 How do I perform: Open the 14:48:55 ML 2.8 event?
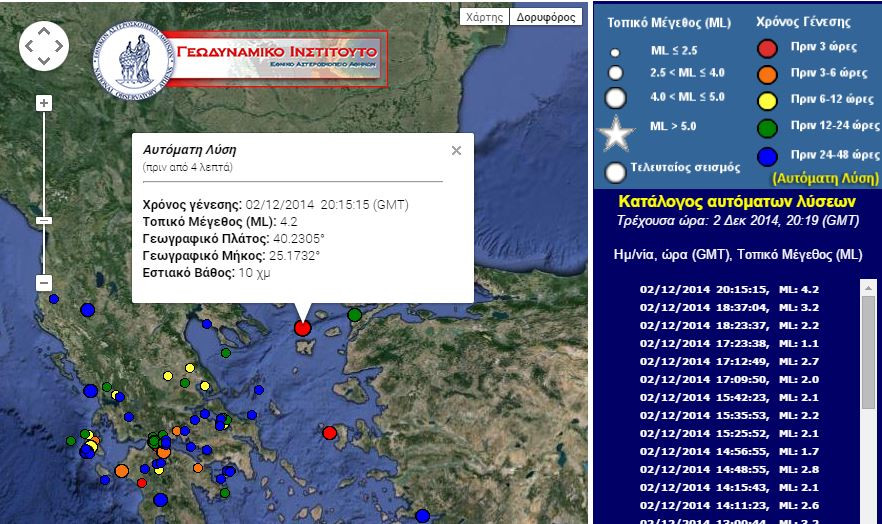pos(743,469)
